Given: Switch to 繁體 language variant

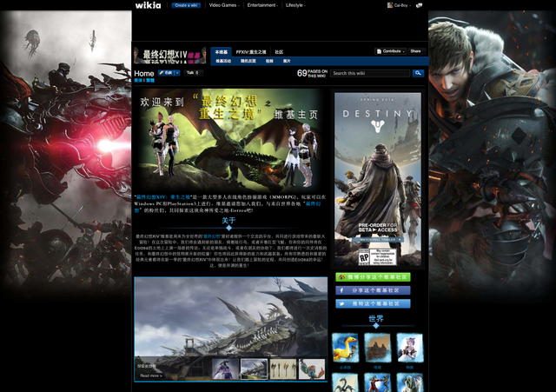Looking at the screenshot, I should pos(150,81).
